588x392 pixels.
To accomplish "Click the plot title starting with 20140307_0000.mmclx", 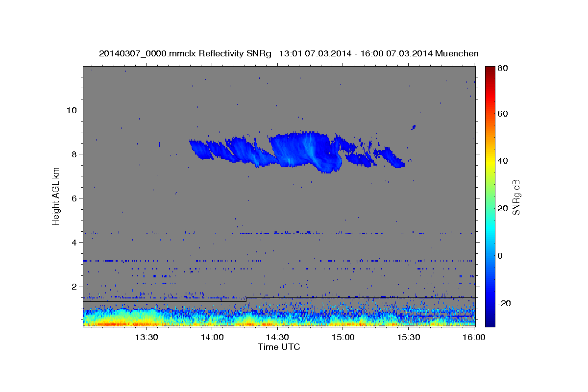I will pyautogui.click(x=289, y=53).
